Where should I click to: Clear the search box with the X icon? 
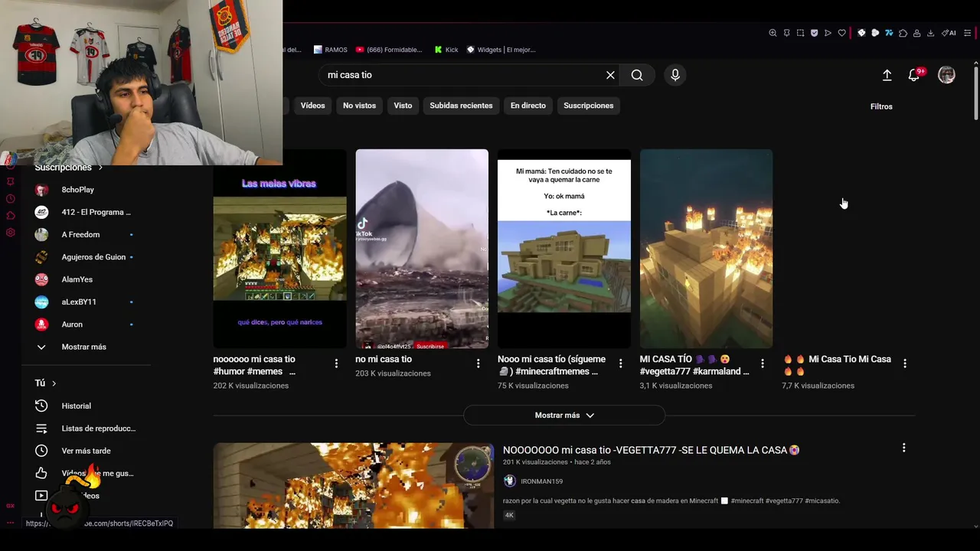610,75
